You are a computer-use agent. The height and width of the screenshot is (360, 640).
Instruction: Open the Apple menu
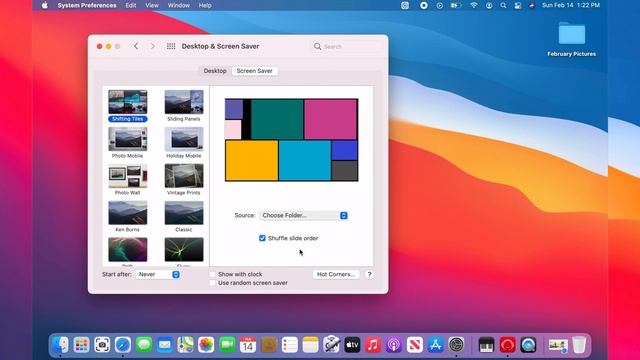click(44, 5)
